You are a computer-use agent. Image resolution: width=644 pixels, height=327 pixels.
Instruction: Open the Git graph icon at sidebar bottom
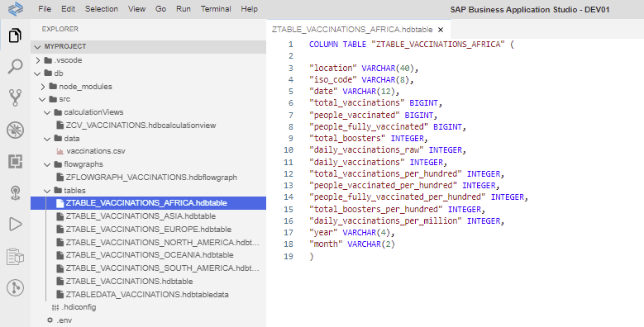click(x=15, y=287)
